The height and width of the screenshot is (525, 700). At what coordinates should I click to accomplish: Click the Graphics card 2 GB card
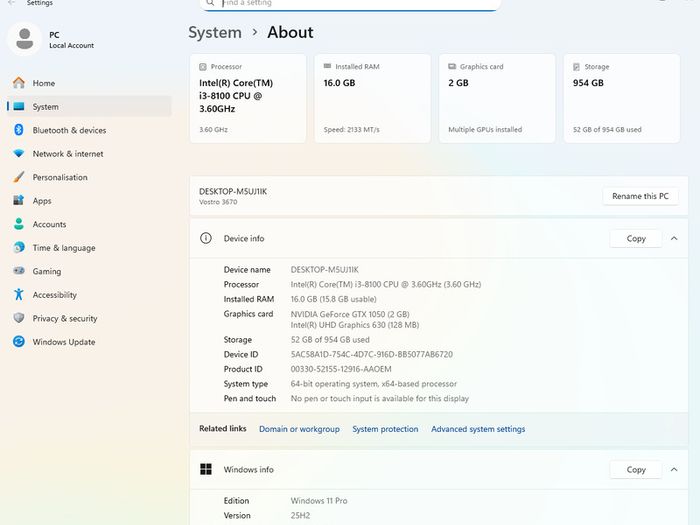pyautogui.click(x=497, y=98)
